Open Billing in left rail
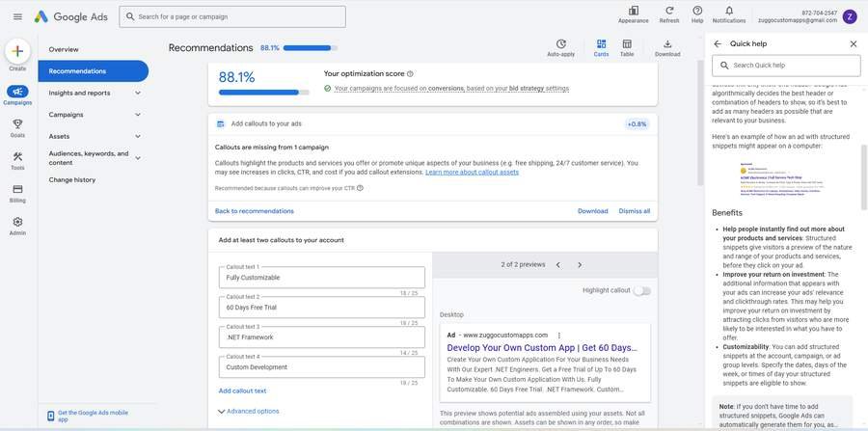The height and width of the screenshot is (431, 868). coord(17,189)
